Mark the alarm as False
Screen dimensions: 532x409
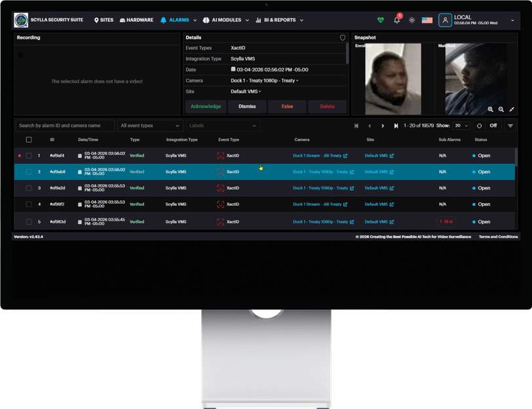tap(287, 106)
